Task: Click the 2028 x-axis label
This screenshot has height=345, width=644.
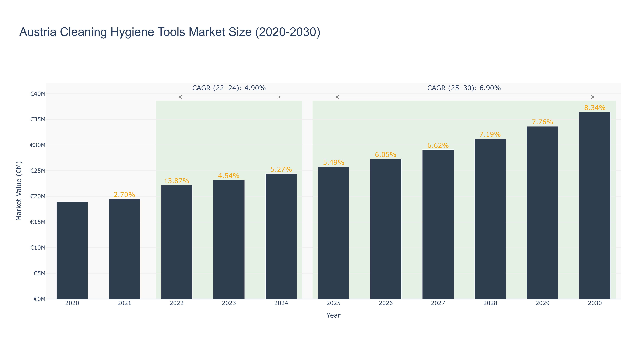Action: click(x=490, y=303)
